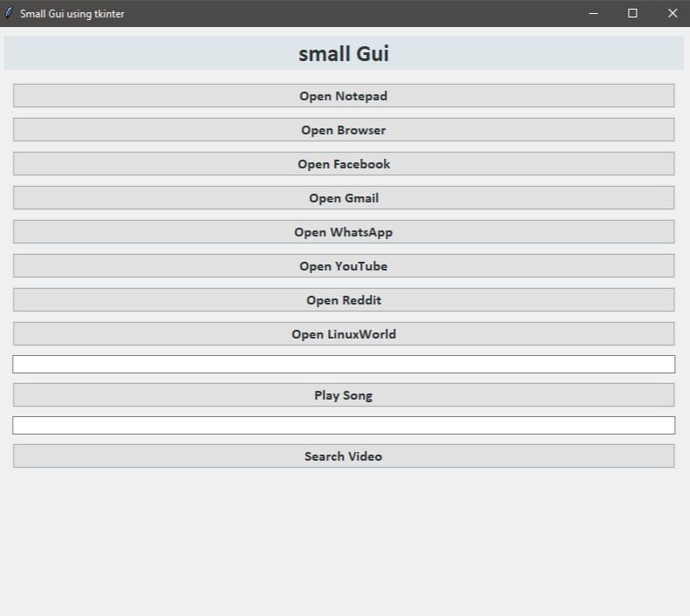Image resolution: width=690 pixels, height=616 pixels.
Task: Minimize the Small Gui window
Action: tap(593, 13)
